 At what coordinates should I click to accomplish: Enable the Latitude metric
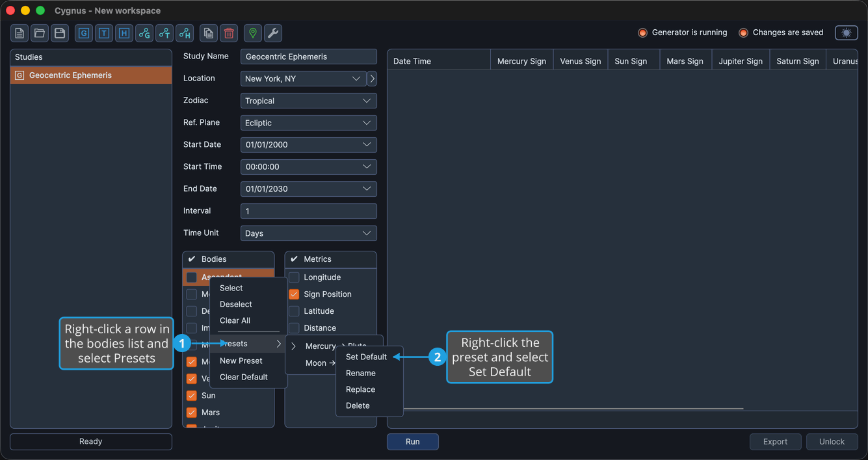pyautogui.click(x=294, y=311)
